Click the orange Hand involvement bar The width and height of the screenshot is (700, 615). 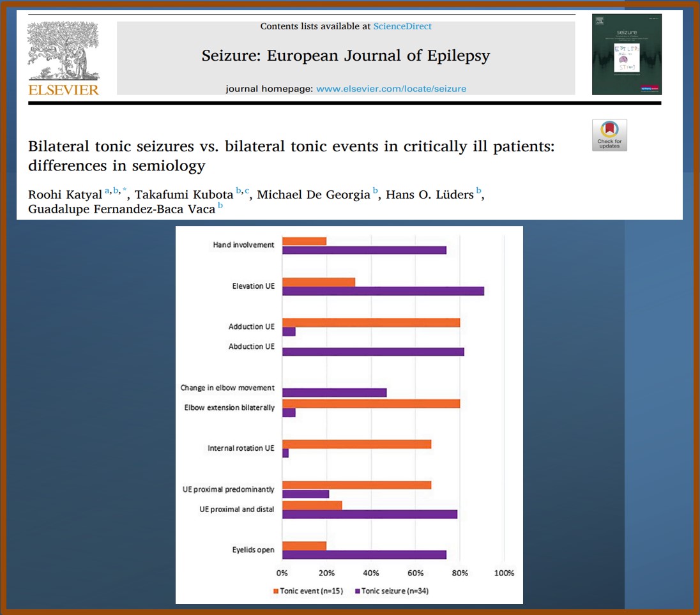click(x=305, y=241)
